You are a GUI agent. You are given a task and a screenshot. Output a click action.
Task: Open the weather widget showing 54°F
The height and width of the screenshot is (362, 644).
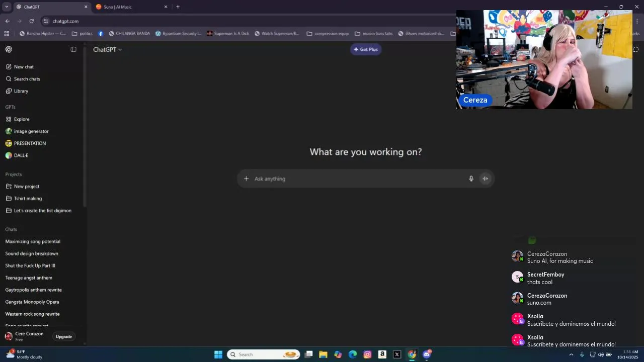tap(24, 354)
